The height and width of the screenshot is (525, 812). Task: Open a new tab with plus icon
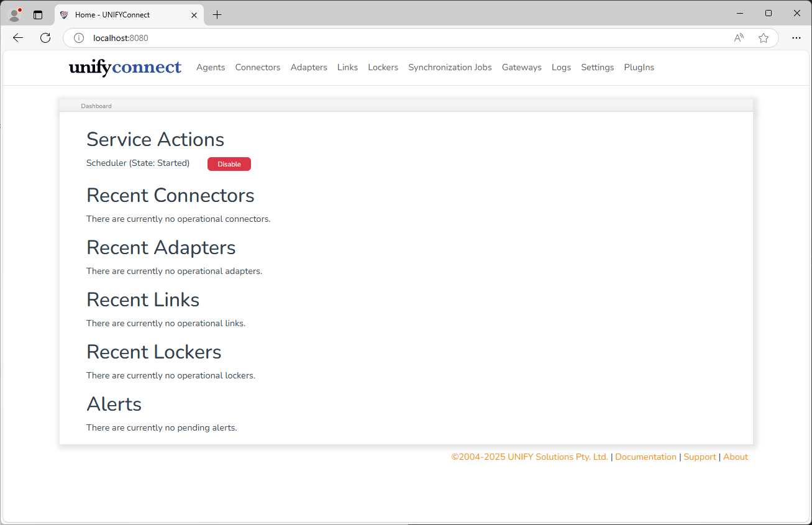pos(217,15)
